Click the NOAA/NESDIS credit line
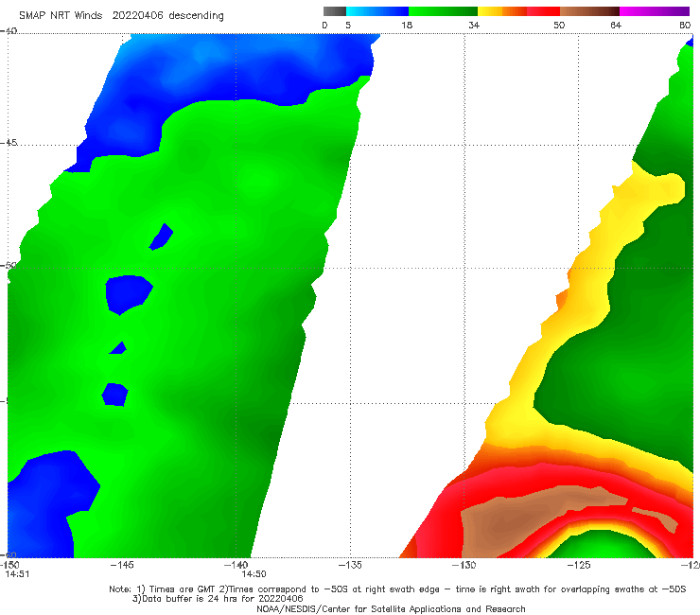The image size is (700, 615). coord(391,608)
